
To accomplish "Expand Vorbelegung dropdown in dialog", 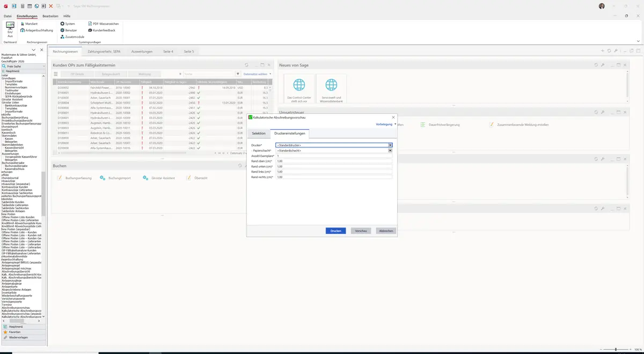I will [x=386, y=124].
